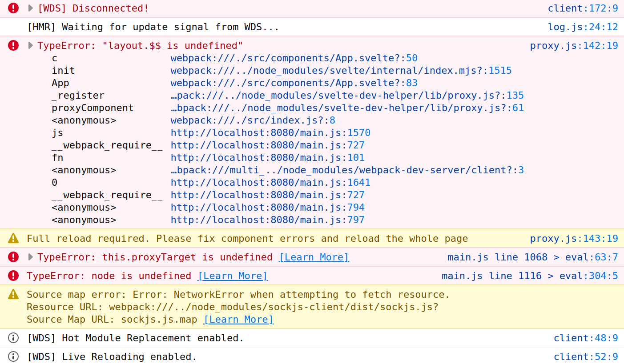624x364 pixels.
Task: Click the error icon for the proxyTarget TypeError
Action: click(x=12, y=257)
